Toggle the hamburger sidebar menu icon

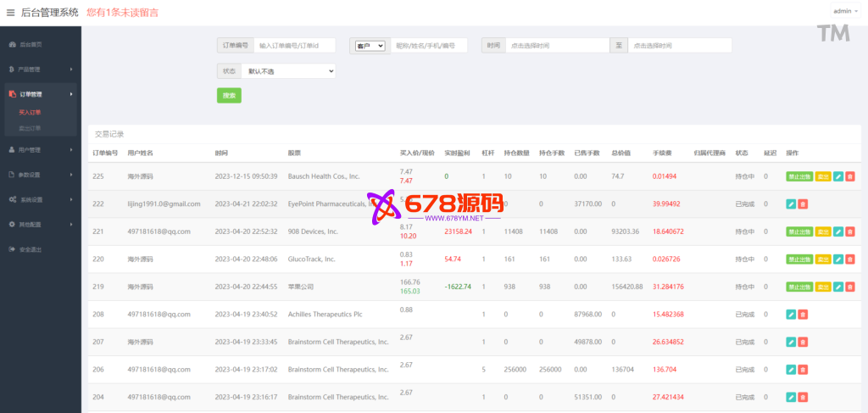click(x=10, y=13)
